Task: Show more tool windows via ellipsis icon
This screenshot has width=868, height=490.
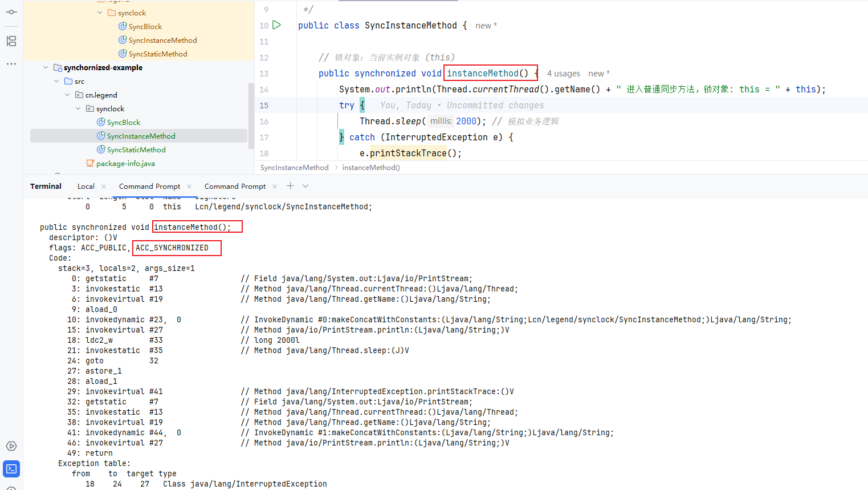Action: (x=11, y=64)
